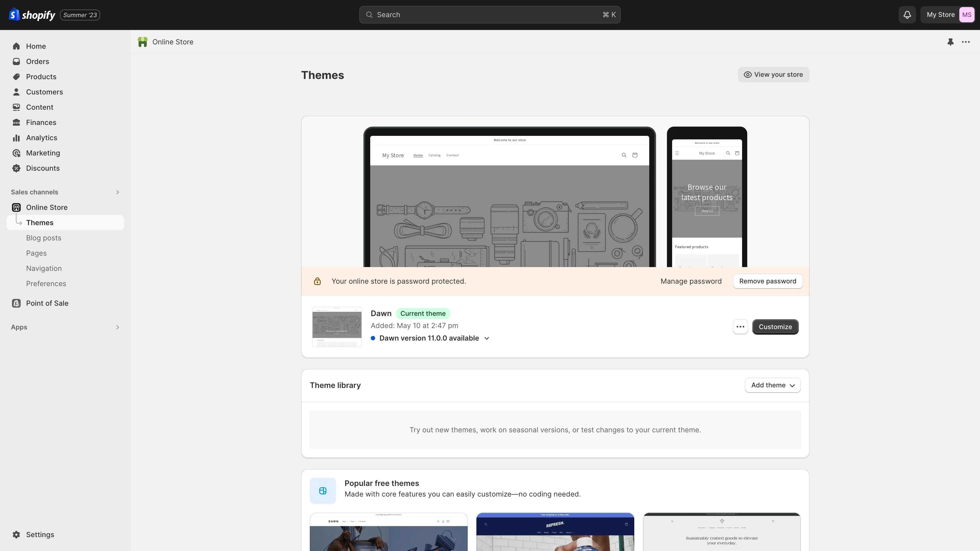Open the notifications bell

(x=907, y=14)
